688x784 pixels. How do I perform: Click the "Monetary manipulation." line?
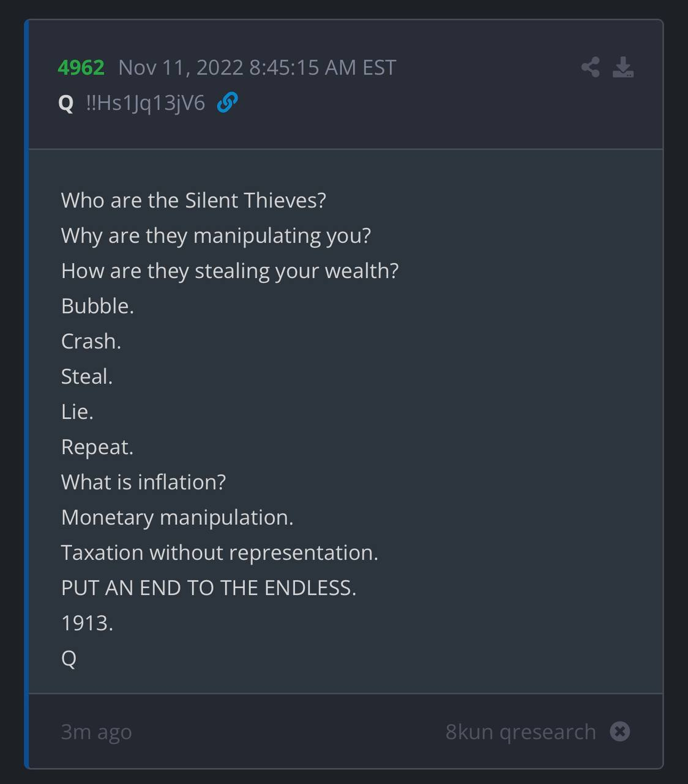[177, 518]
